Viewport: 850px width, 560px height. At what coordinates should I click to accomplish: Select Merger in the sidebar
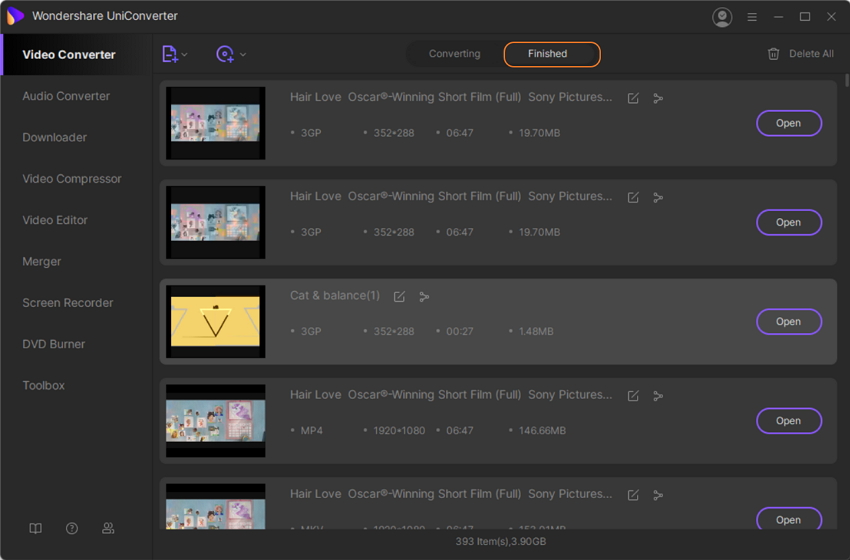(42, 261)
